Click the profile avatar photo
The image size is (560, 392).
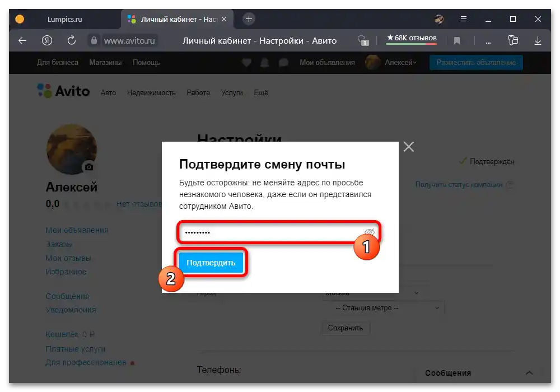[72, 149]
